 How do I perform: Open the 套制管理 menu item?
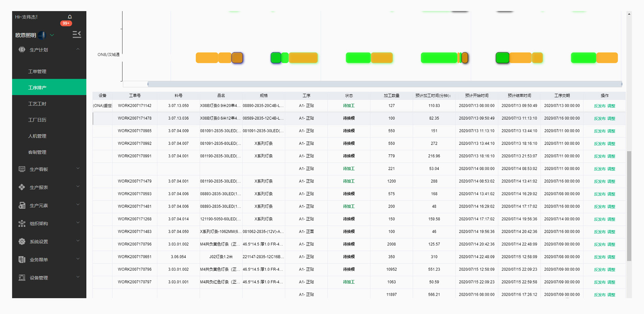49,152
